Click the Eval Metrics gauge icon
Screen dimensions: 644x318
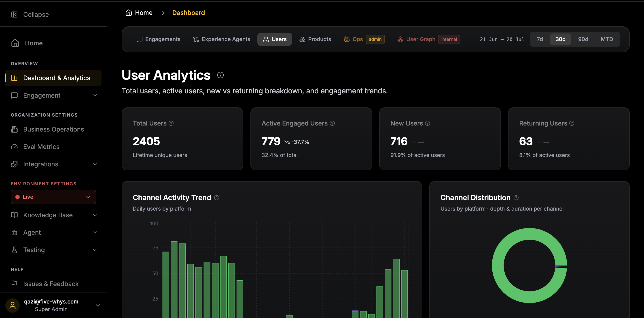[x=14, y=147]
